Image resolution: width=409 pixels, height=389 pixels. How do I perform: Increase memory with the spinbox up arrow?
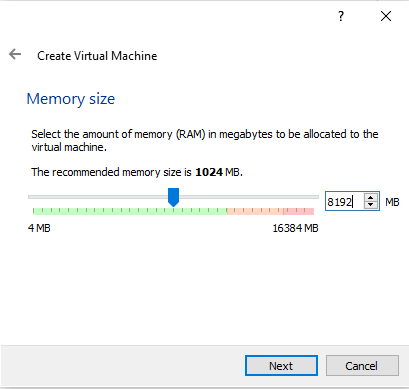coord(370,197)
